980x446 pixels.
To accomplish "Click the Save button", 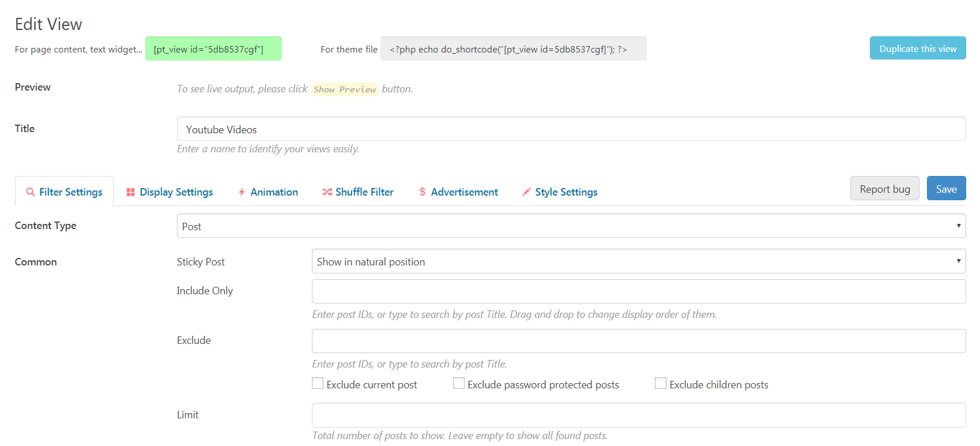I will (947, 189).
